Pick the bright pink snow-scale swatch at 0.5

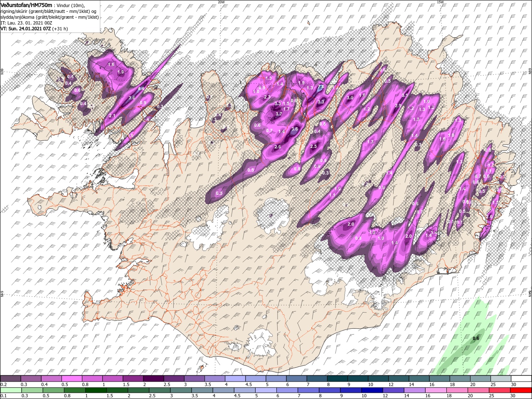pyautogui.click(x=71, y=378)
